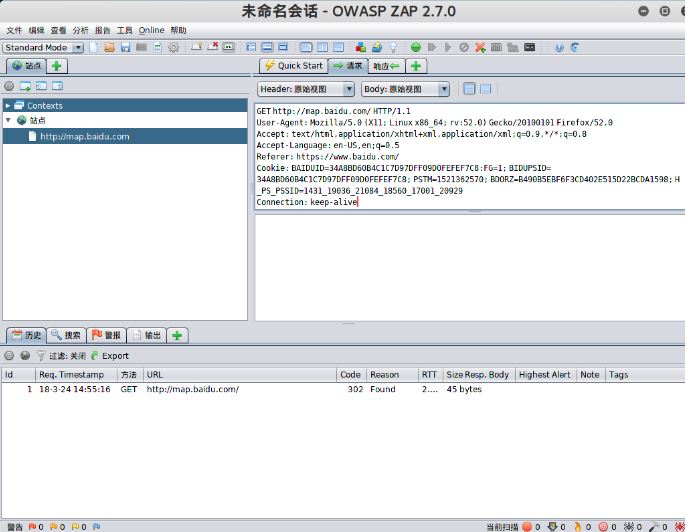Open the 查看 menu
Image resolution: width=686 pixels, height=532 pixels.
tap(58, 30)
